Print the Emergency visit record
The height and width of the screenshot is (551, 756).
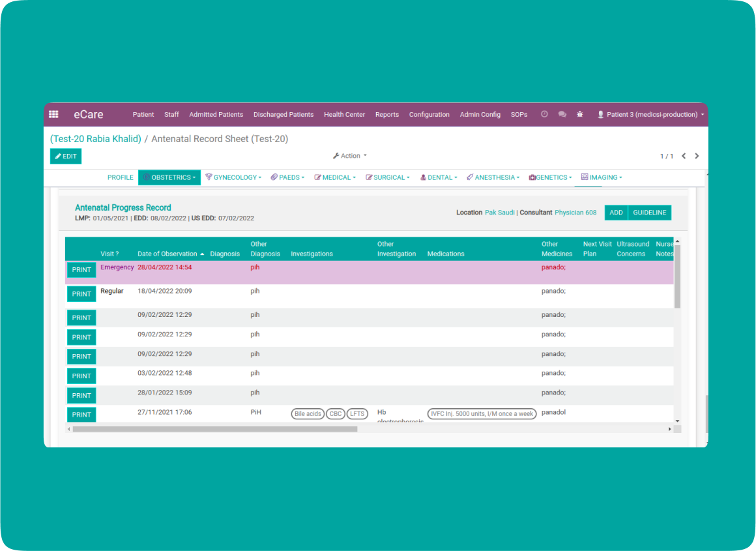tap(81, 270)
